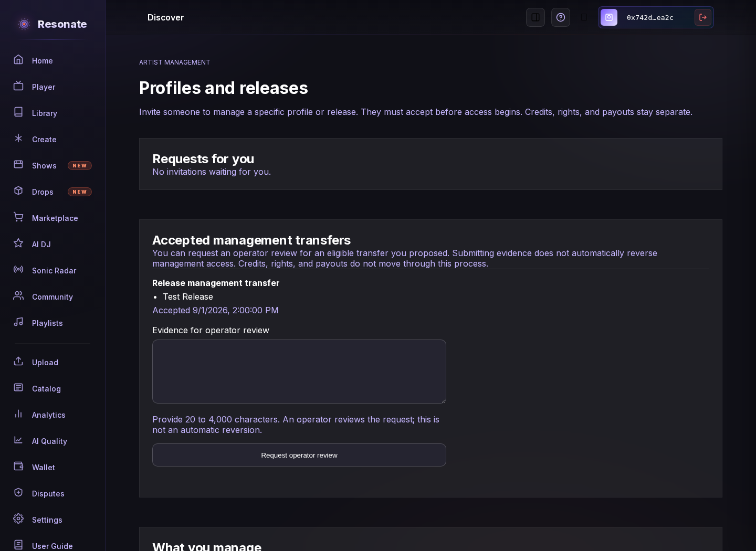
Task: Open the help question-mark button
Action: pyautogui.click(x=561, y=17)
